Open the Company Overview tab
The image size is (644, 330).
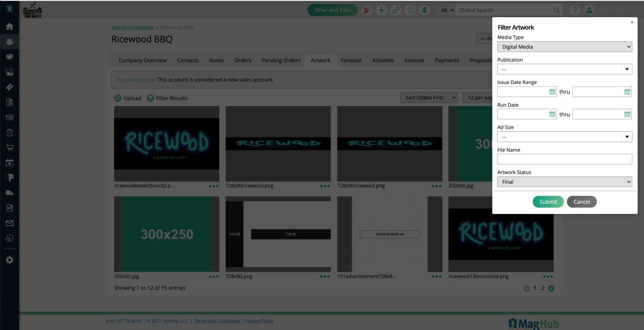[142, 60]
